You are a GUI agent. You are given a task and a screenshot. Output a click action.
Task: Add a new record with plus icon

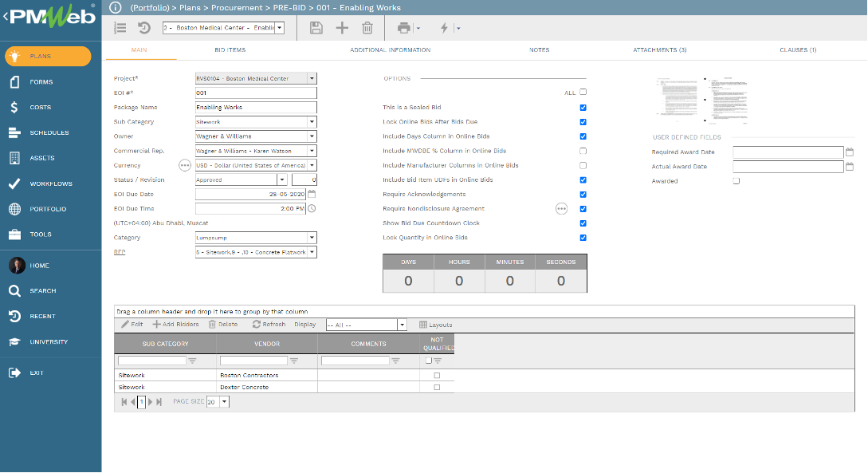[342, 28]
